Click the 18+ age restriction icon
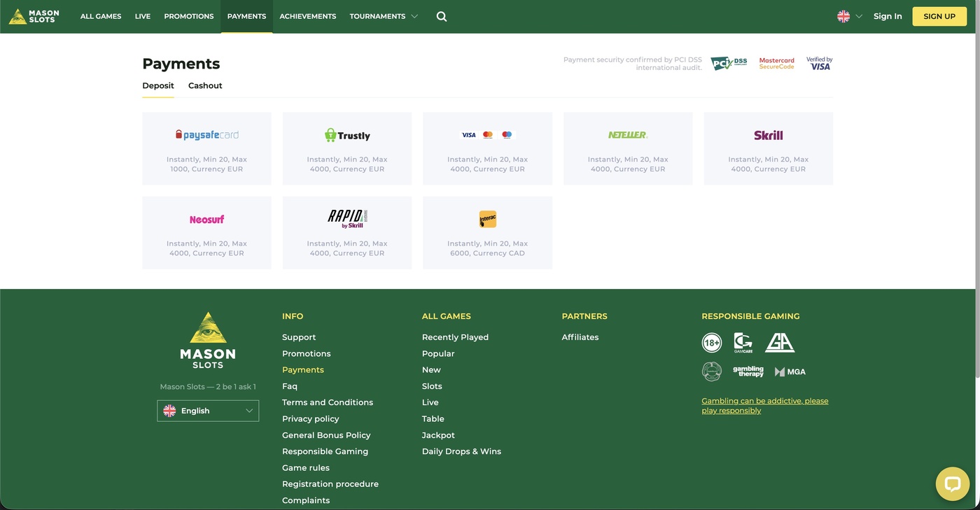Image resolution: width=980 pixels, height=510 pixels. pyautogui.click(x=712, y=343)
